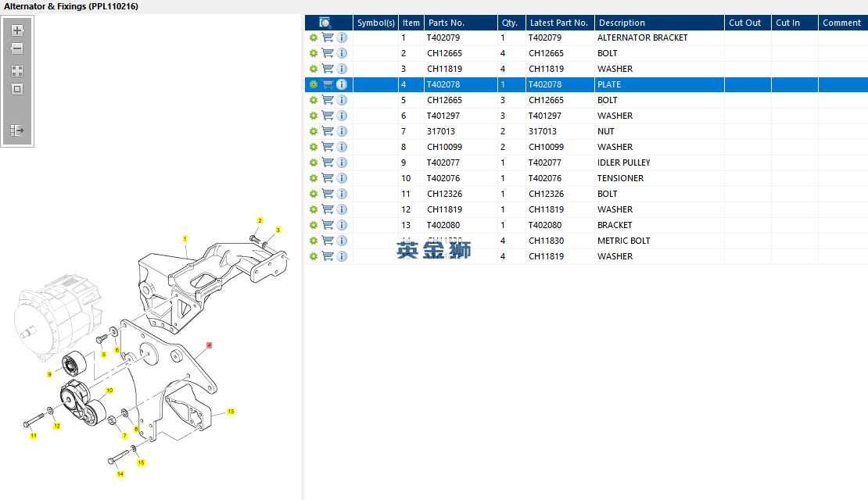This screenshot has width=868, height=500.
Task: Select callout 3 on diagram
Action: [x=278, y=230]
